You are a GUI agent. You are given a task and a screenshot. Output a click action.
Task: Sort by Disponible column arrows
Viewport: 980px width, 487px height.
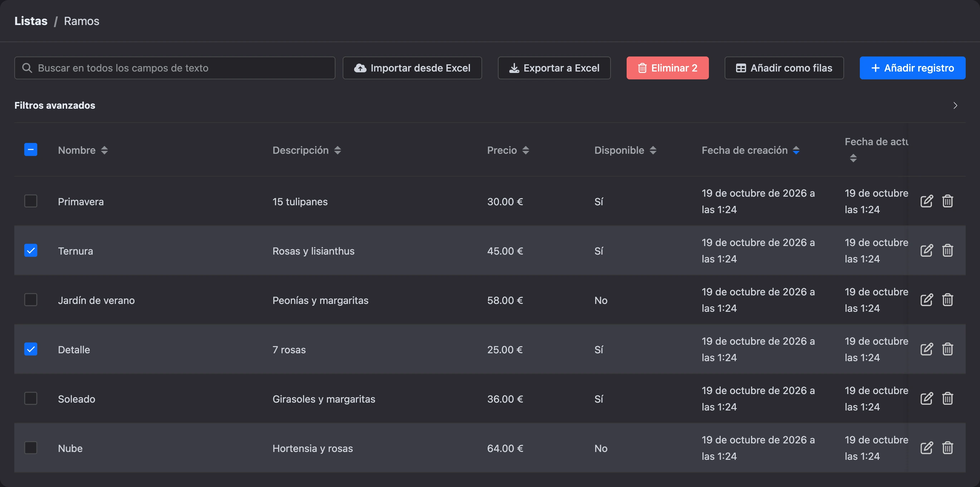coord(653,150)
